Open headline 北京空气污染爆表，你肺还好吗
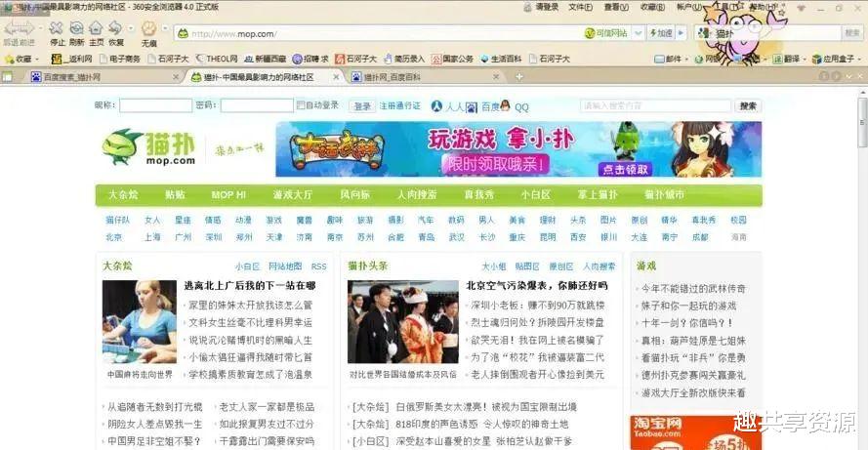The width and height of the screenshot is (868, 450). pyautogui.click(x=536, y=286)
